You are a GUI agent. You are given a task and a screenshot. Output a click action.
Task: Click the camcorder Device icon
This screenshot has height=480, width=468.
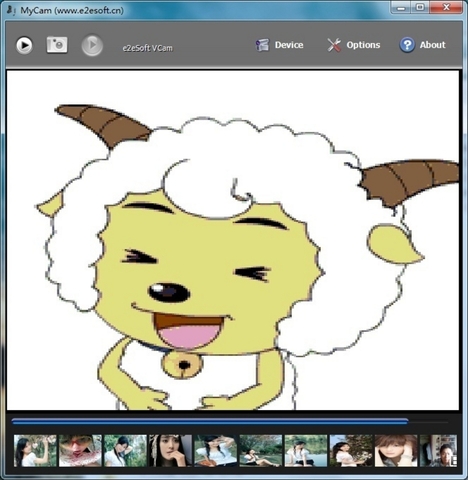(262, 45)
